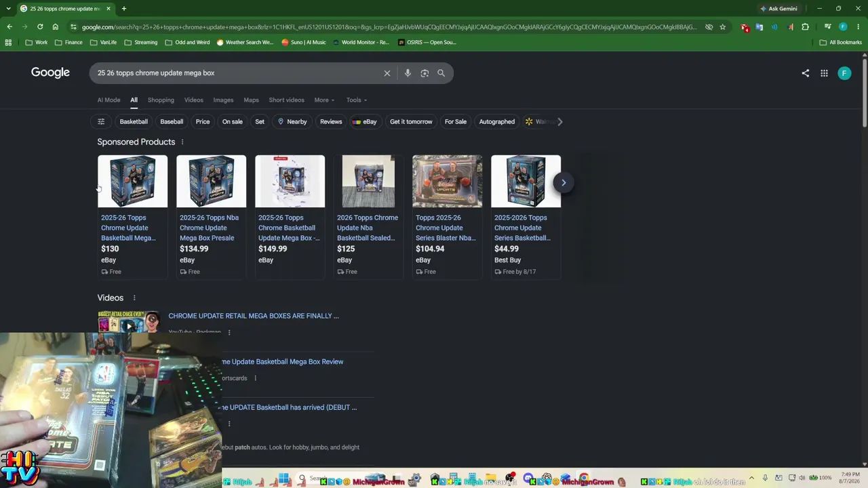This screenshot has width=868, height=488.
Task: Open Mega Box Review video link
Action: 282,362
